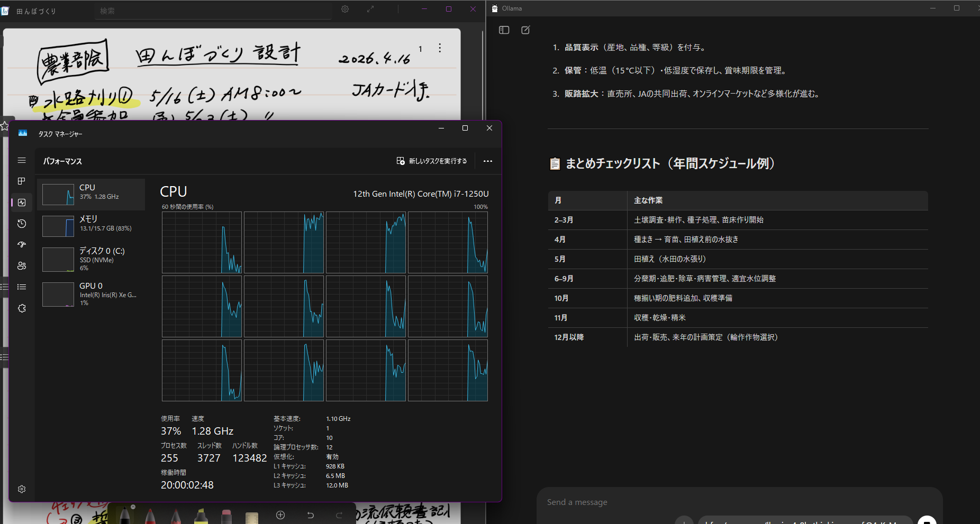This screenshot has width=980, height=524.
Task: Open Task Manager more options menu
Action: pyautogui.click(x=488, y=161)
